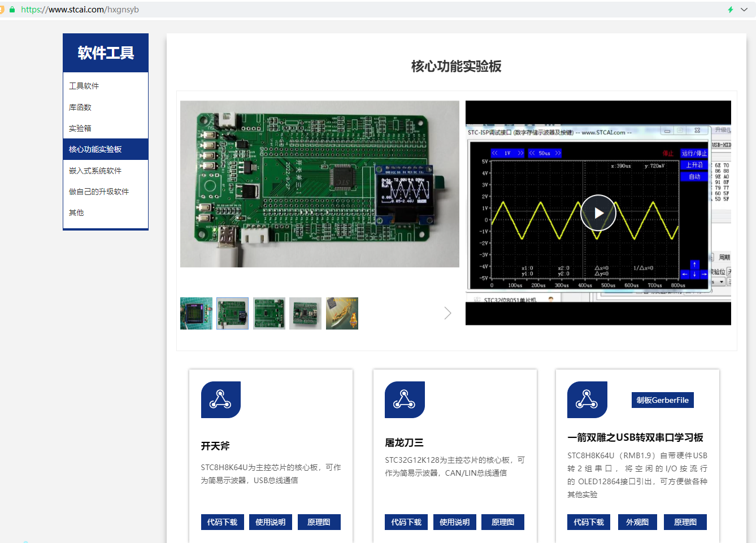Click the USB转双串口学习板 description paragraph
The height and width of the screenshot is (543, 756).
pos(637,475)
